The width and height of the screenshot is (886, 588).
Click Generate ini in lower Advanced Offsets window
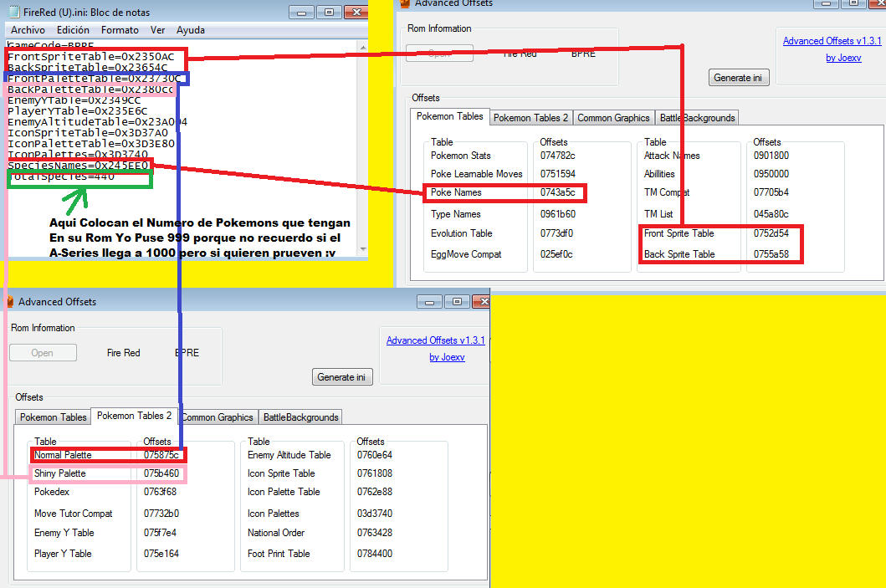342,376
